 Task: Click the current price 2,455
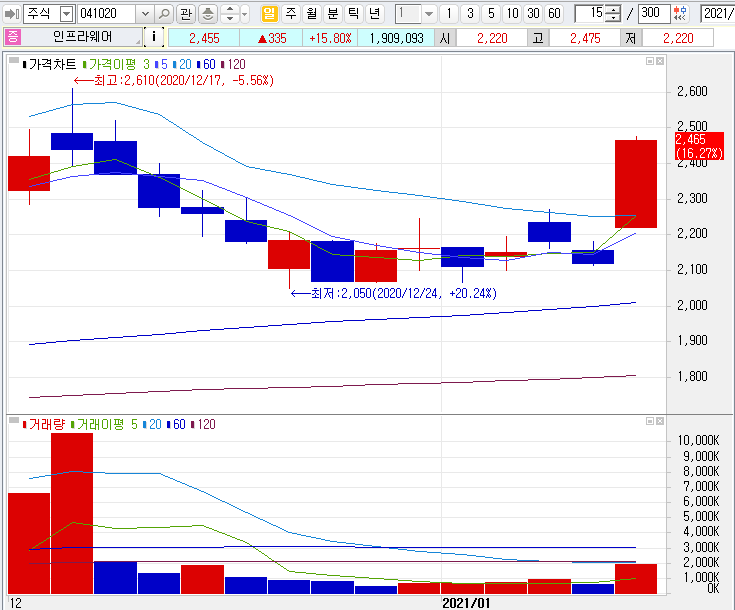204,38
